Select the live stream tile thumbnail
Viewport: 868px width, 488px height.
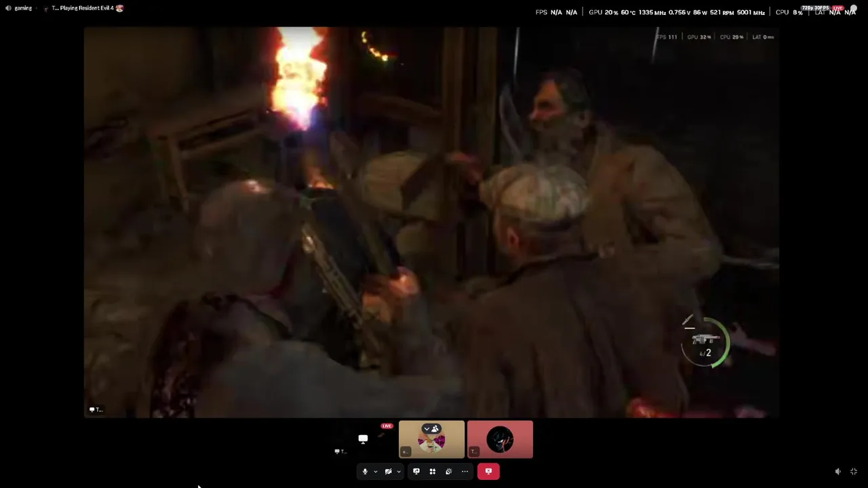pos(363,440)
